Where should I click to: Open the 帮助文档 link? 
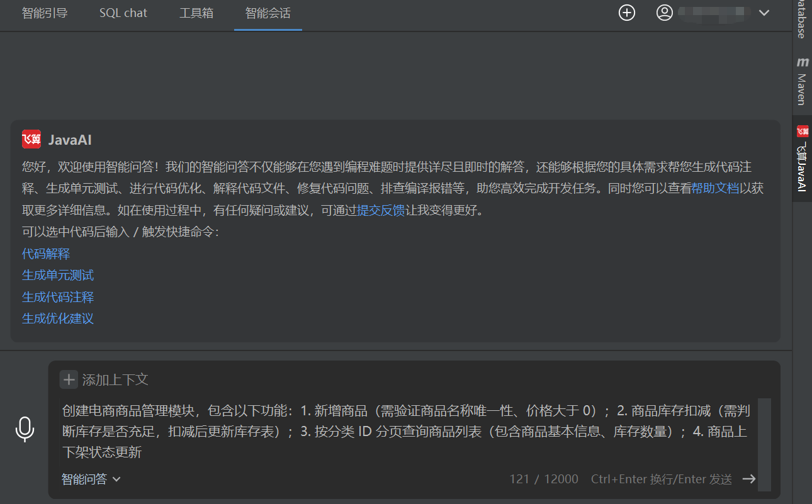716,188
